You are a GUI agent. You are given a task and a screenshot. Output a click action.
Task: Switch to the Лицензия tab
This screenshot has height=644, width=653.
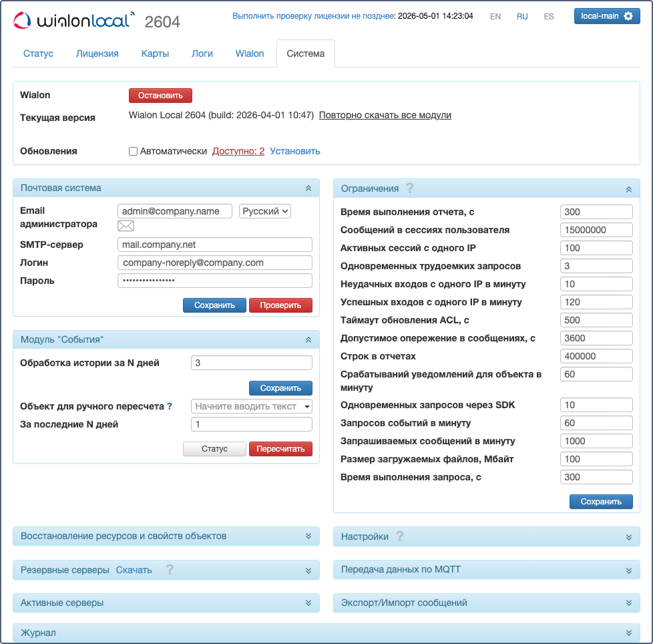97,53
